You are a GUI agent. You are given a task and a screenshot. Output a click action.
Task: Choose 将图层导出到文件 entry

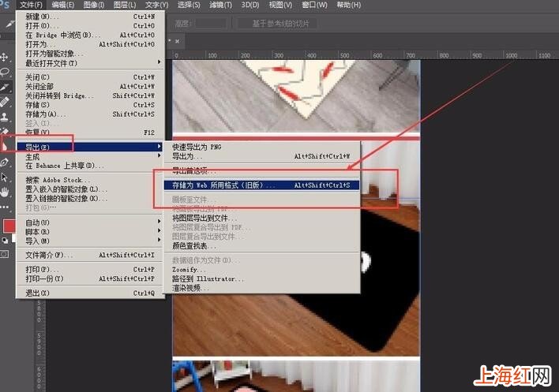pyautogui.click(x=261, y=218)
